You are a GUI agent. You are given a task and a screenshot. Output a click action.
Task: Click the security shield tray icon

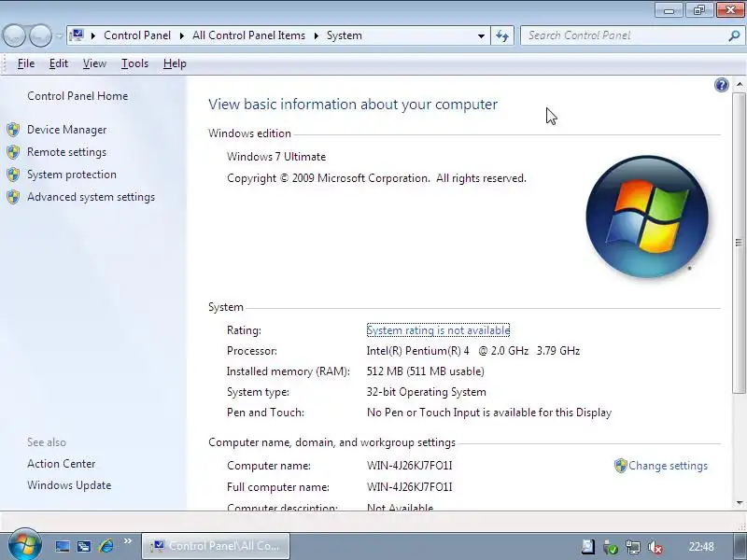pos(611,547)
